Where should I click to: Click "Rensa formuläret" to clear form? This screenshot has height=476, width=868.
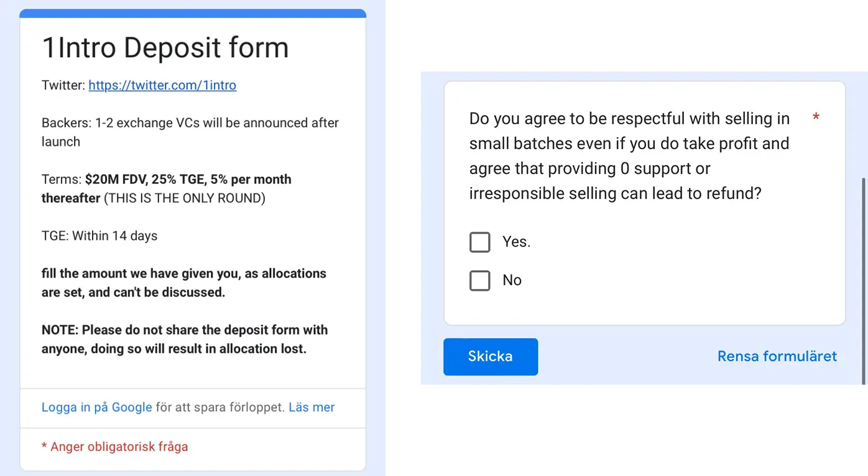coord(777,357)
